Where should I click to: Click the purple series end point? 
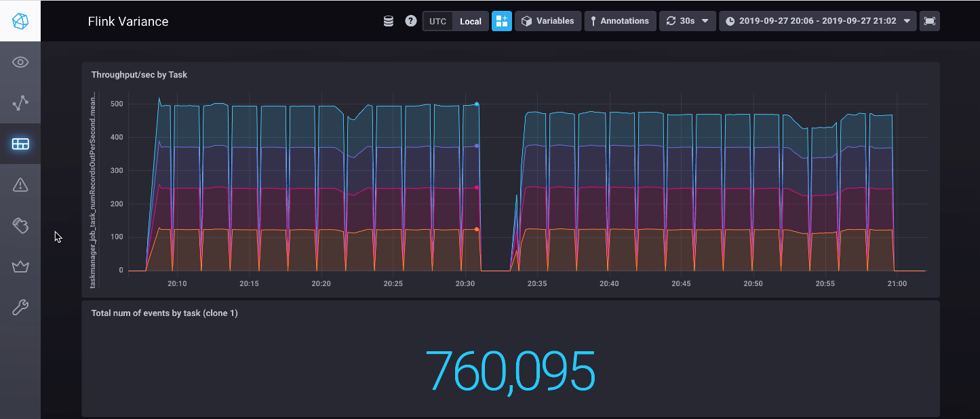pos(477,146)
